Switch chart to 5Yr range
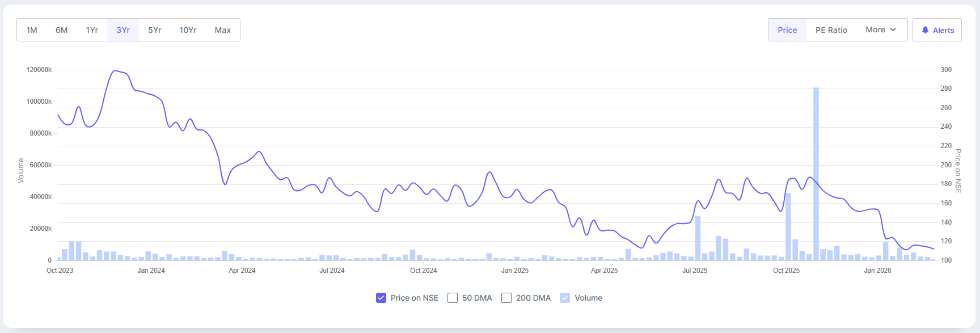 point(155,30)
